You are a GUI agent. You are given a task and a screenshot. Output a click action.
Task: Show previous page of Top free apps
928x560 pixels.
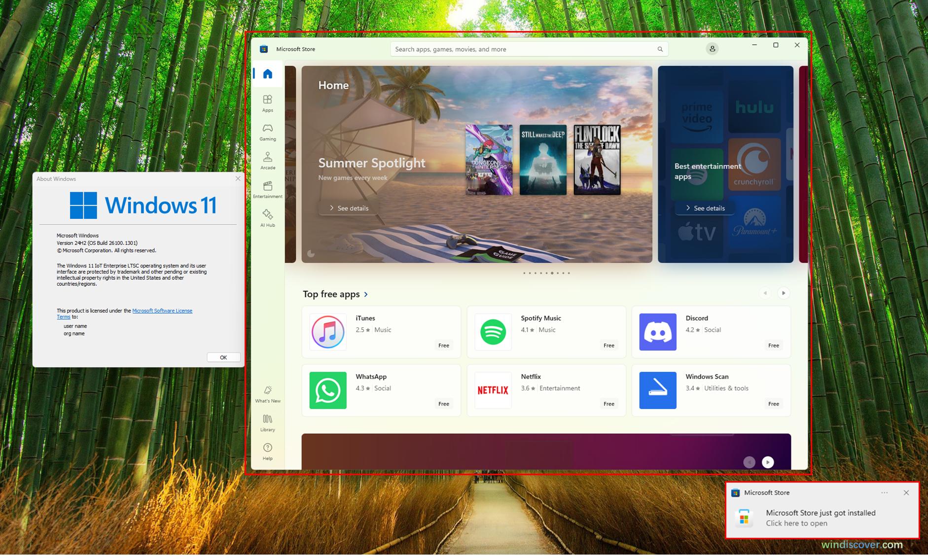[x=765, y=293]
